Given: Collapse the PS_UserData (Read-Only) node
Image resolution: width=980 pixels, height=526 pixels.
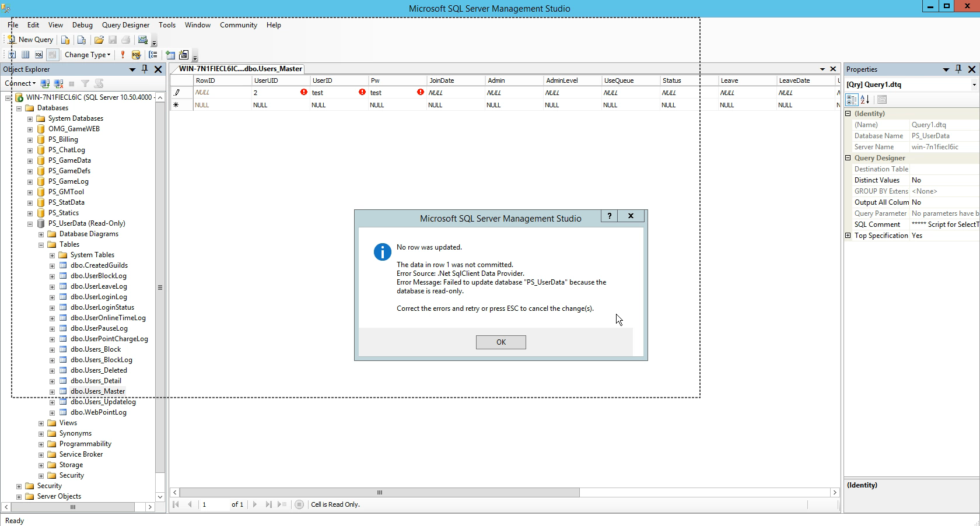Looking at the screenshot, I should point(30,223).
